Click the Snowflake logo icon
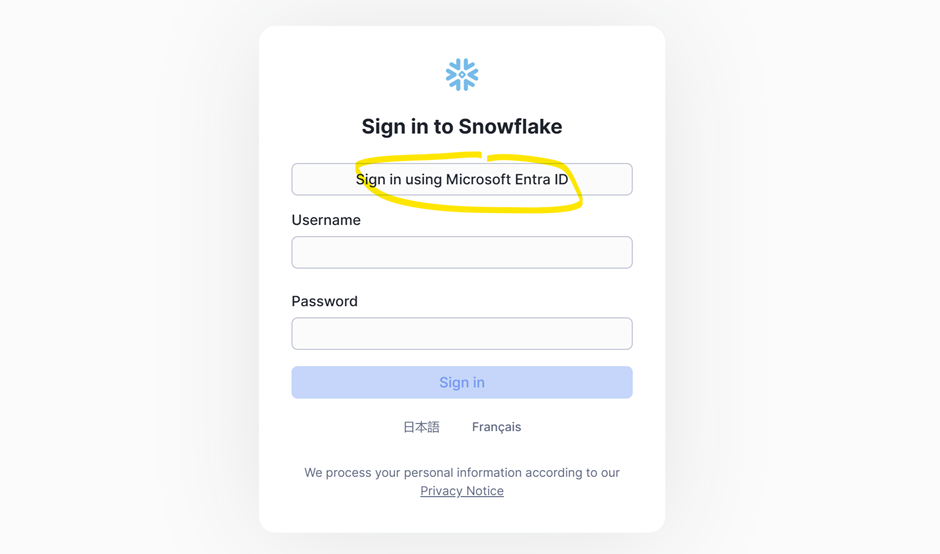 pos(462,75)
